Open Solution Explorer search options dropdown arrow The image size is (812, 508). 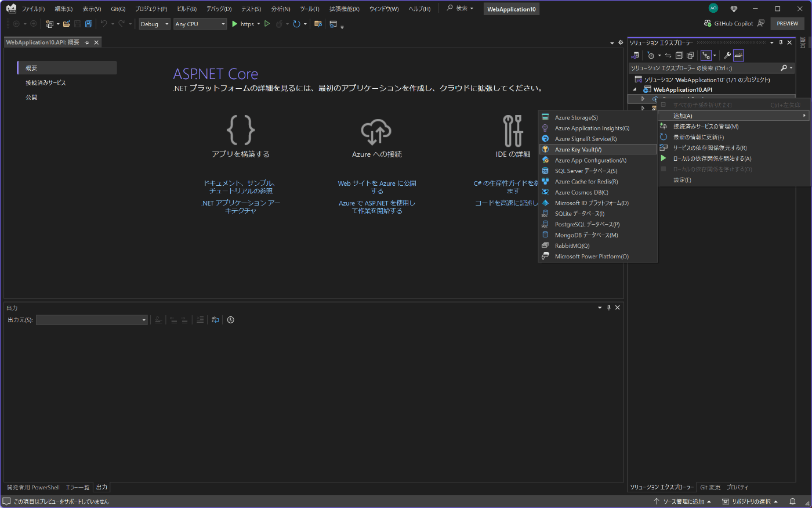click(791, 68)
